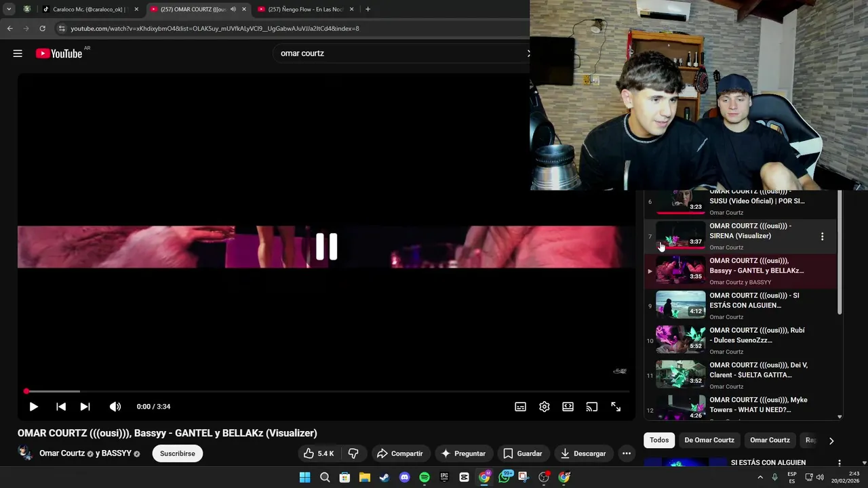The width and height of the screenshot is (868, 488).
Task: Dislike the video
Action: coord(353,453)
